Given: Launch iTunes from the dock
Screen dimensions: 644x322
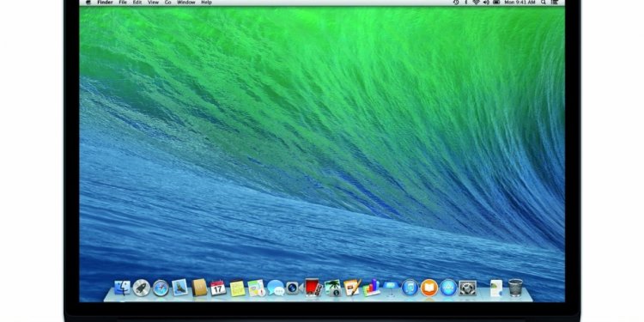Looking at the screenshot, I should (x=410, y=288).
